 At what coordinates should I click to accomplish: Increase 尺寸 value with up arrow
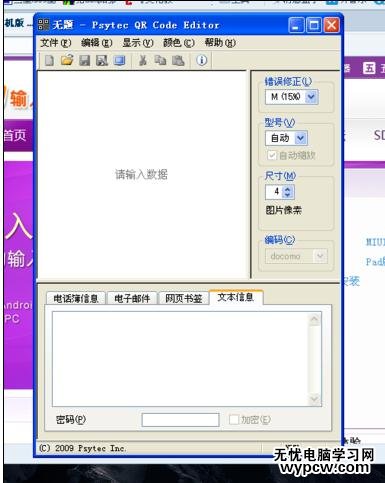(288, 189)
